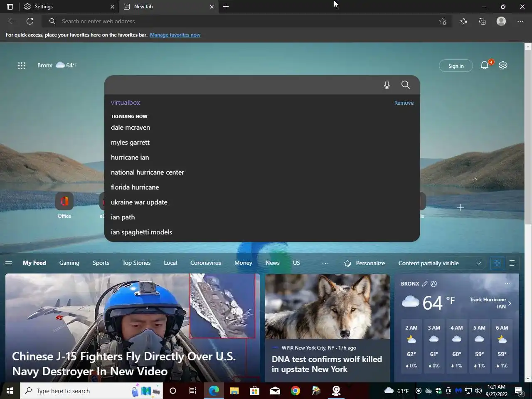532x399 pixels.
Task: Open Mail app on taskbar
Action: 275,391
